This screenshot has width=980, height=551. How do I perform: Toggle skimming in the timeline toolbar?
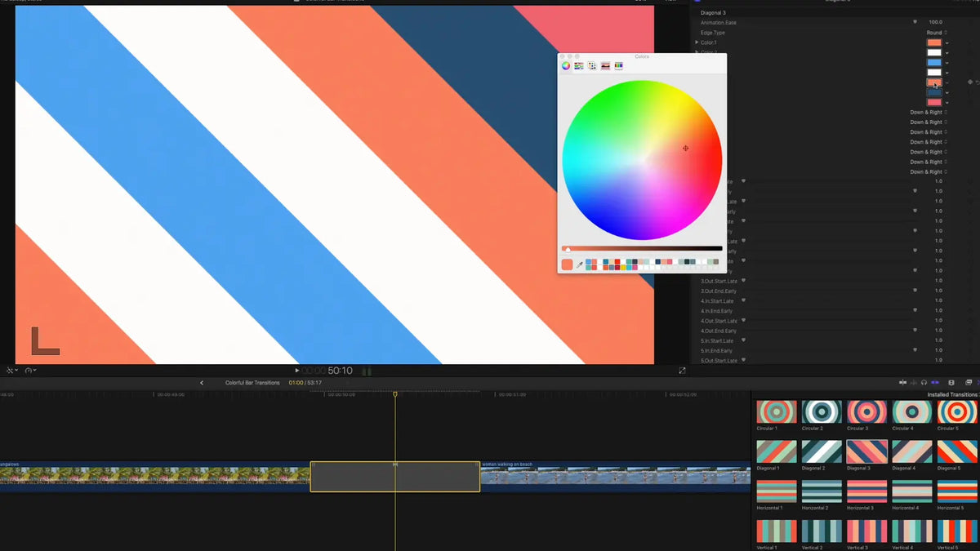coord(903,382)
